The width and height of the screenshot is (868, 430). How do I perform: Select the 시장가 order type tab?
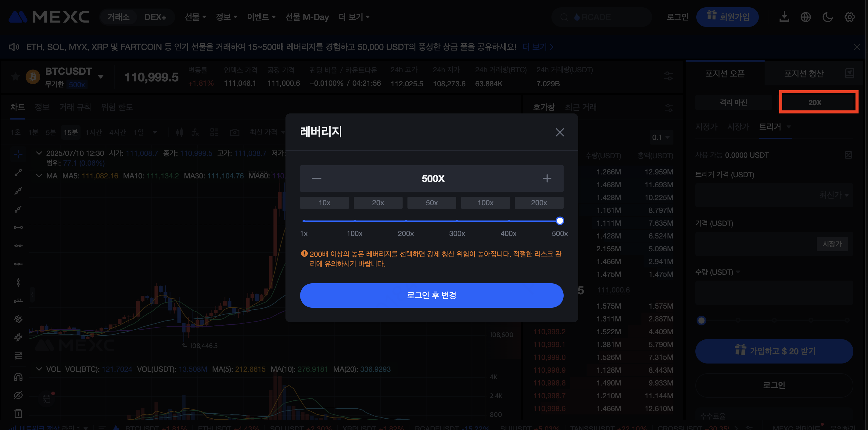tap(738, 127)
